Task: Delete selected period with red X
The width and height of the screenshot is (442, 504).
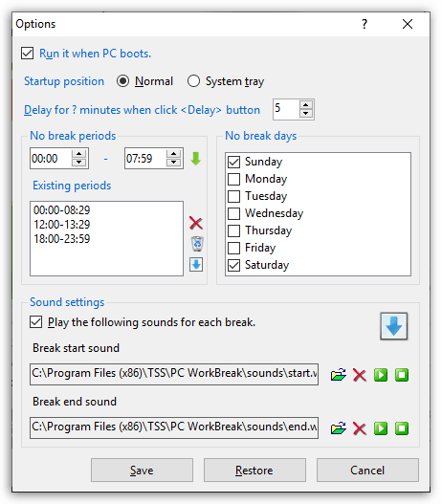Action: point(196,223)
